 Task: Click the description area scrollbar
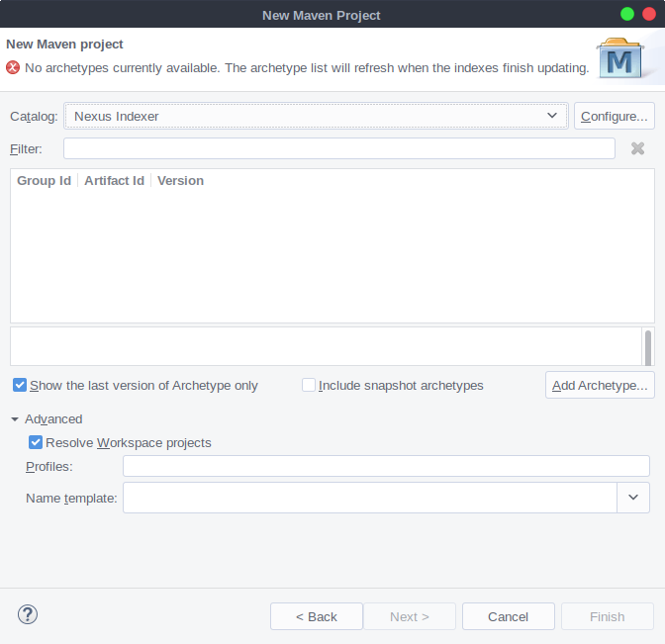[x=648, y=347]
